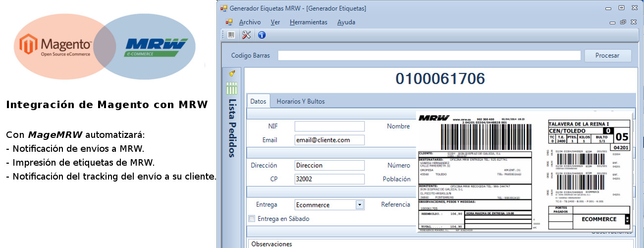This screenshot has height=248, width=644.
Task: Click the application icon in menu bar
Action: tap(229, 22)
